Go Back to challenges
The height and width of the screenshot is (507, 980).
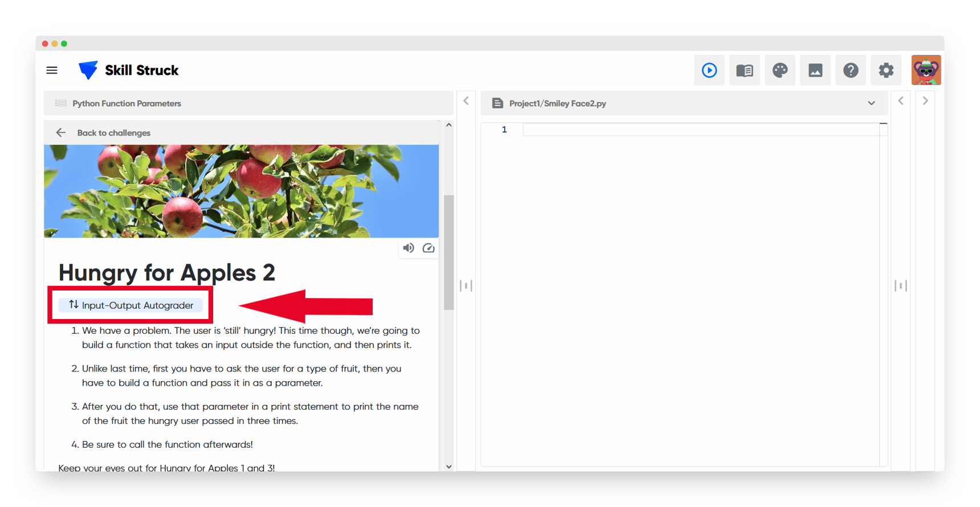[x=113, y=133]
